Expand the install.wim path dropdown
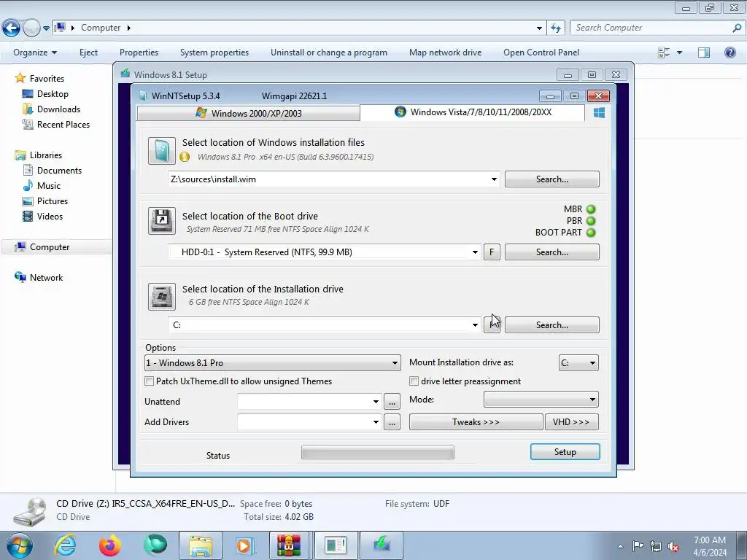 [494, 179]
